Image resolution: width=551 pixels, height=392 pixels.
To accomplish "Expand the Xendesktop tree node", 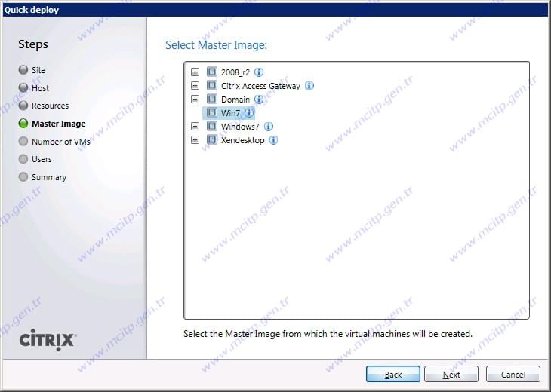I will [x=195, y=140].
